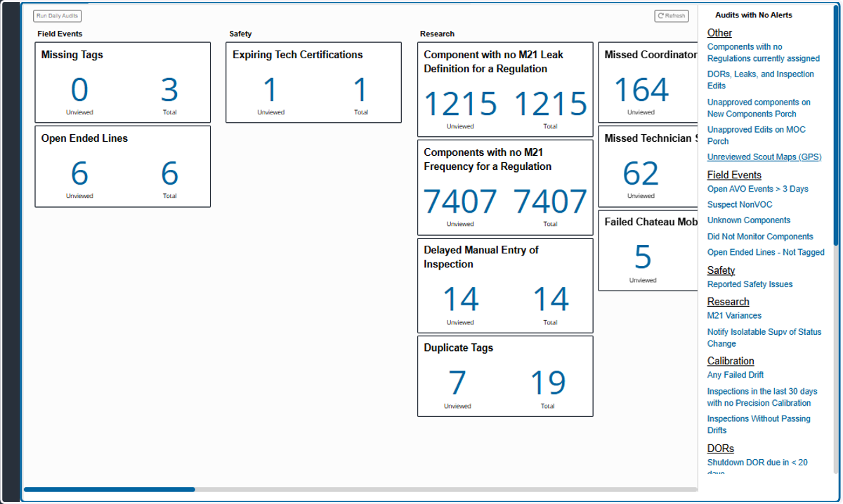Open the Failed Chateau Mob card

[x=648, y=251]
